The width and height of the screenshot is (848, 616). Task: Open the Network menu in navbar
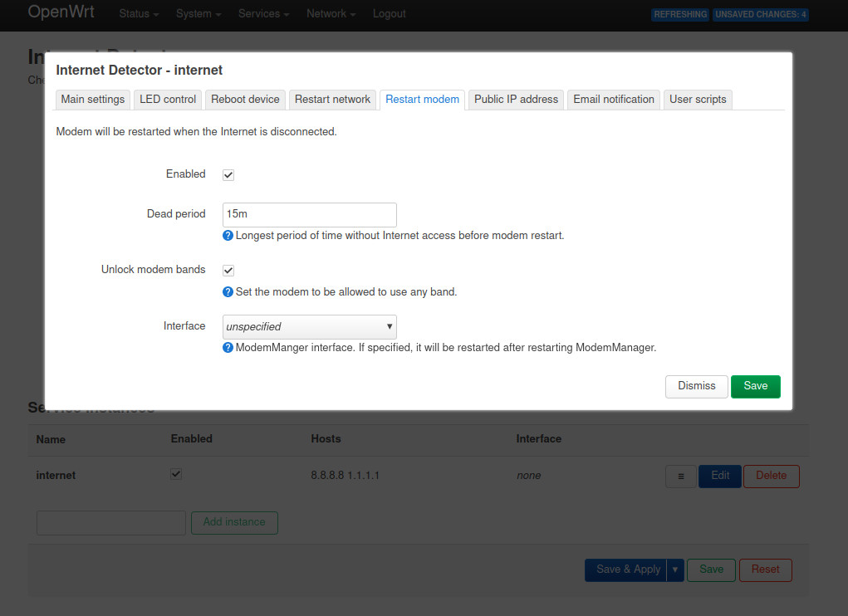(x=331, y=14)
